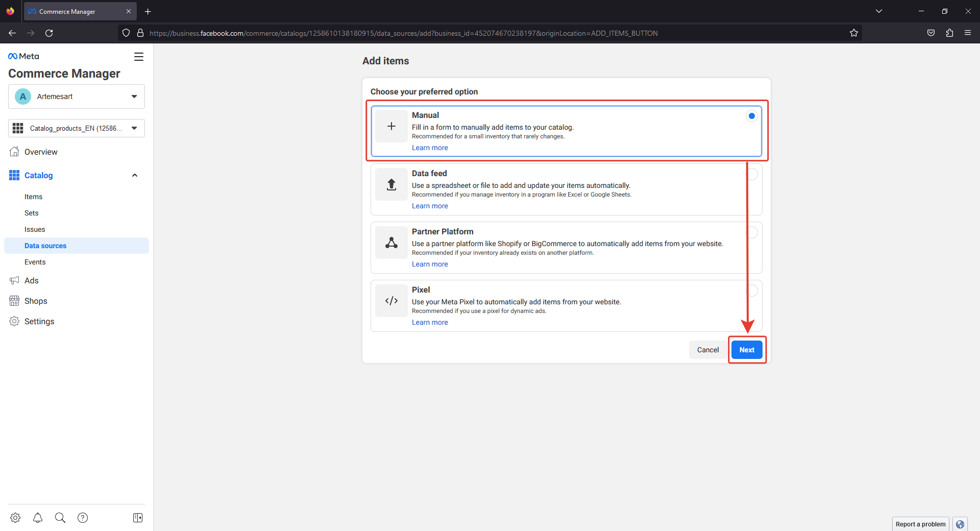
Task: Reload the page in browser
Action: click(x=49, y=33)
